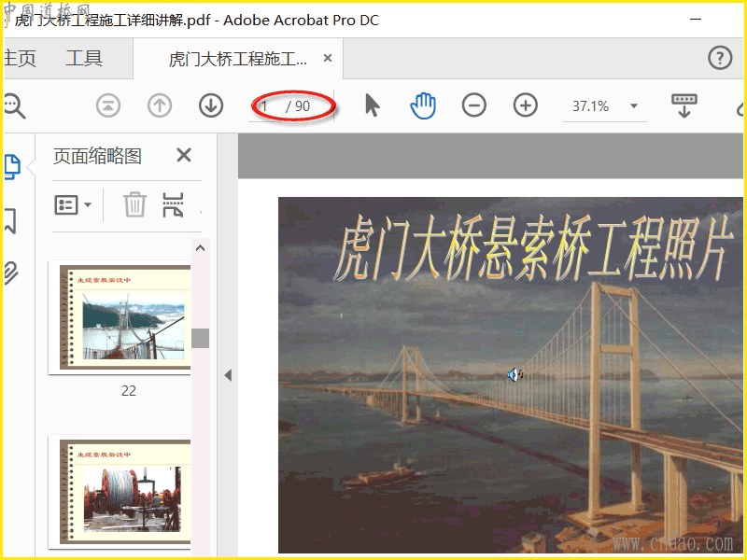Open the search magnifier tool
This screenshot has height=560, width=747.
[14, 105]
